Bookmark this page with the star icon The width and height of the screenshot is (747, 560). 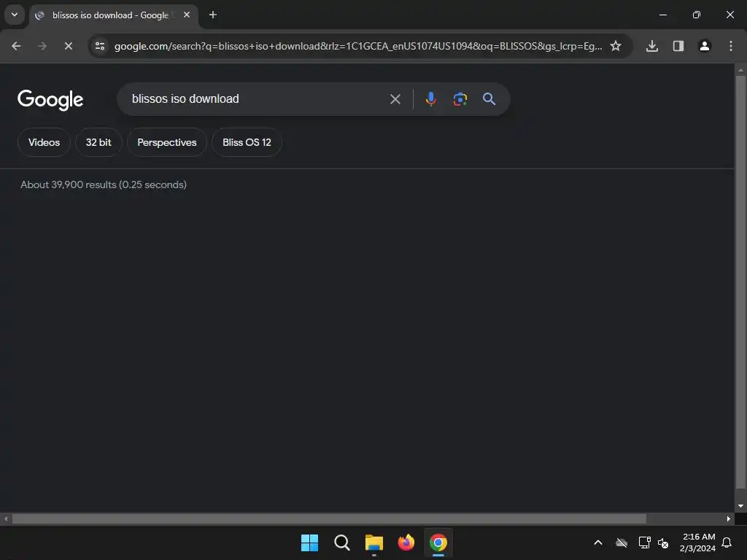616,46
